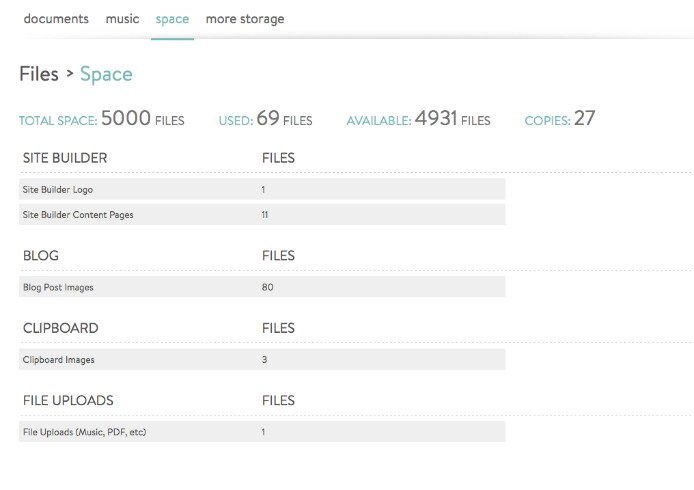
Task: Select the space tab
Action: (172, 19)
